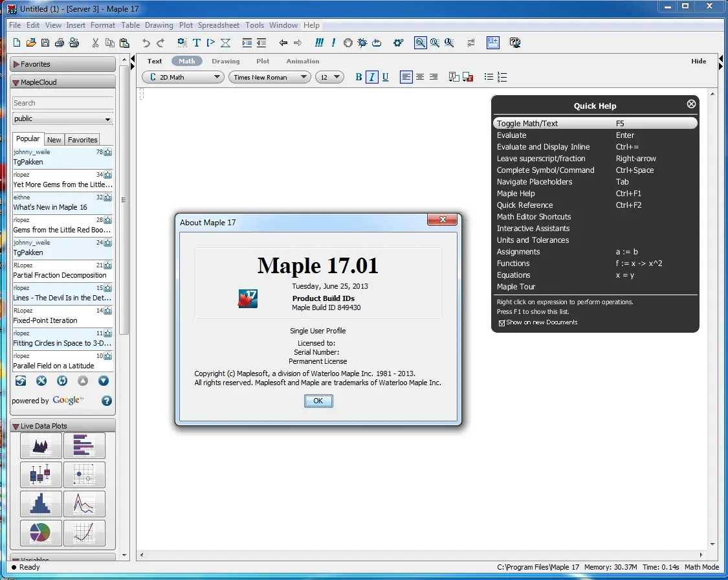Image resolution: width=728 pixels, height=580 pixels.
Task: Execute entire worksheet triple-exclamation icon
Action: tap(319, 43)
